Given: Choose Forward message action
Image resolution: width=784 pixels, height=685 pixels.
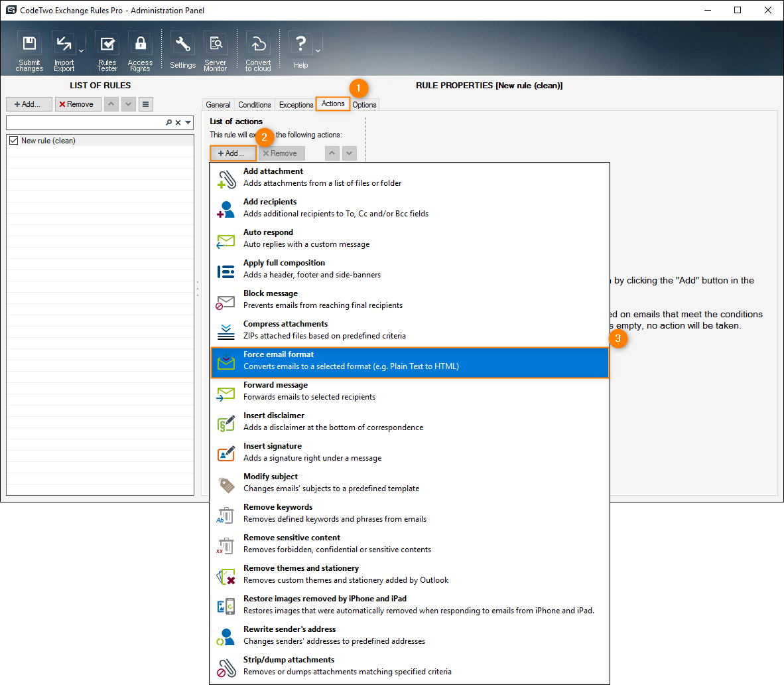Looking at the screenshot, I should pos(409,391).
